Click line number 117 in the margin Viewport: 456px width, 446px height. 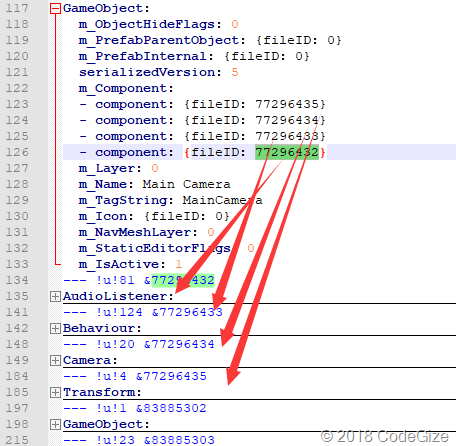pyautogui.click(x=17, y=8)
